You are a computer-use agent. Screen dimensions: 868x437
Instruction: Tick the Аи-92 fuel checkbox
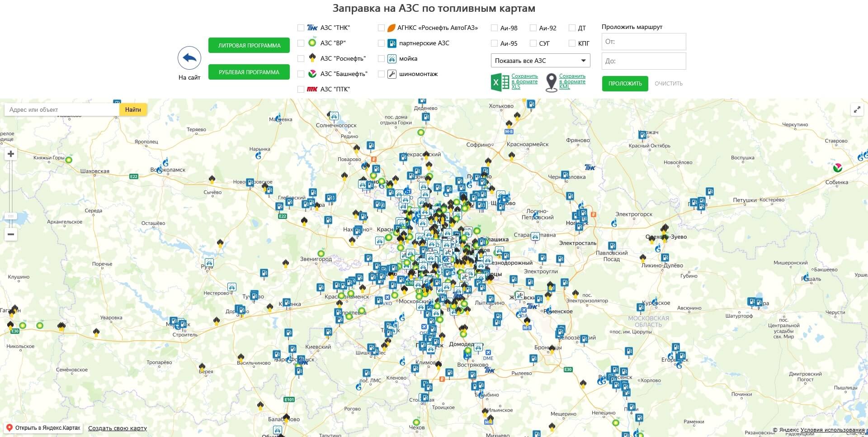(x=533, y=28)
